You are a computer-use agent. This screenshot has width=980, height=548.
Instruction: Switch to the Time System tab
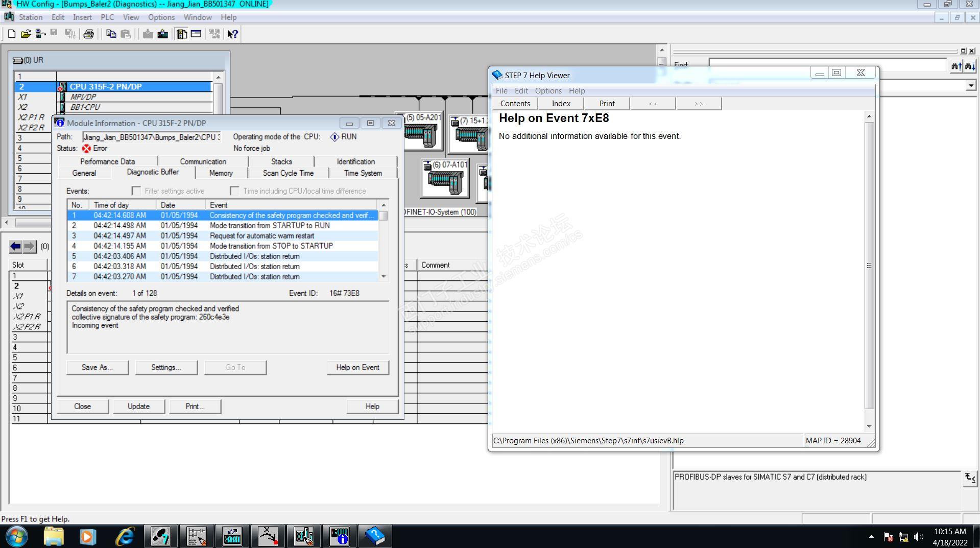pos(363,173)
